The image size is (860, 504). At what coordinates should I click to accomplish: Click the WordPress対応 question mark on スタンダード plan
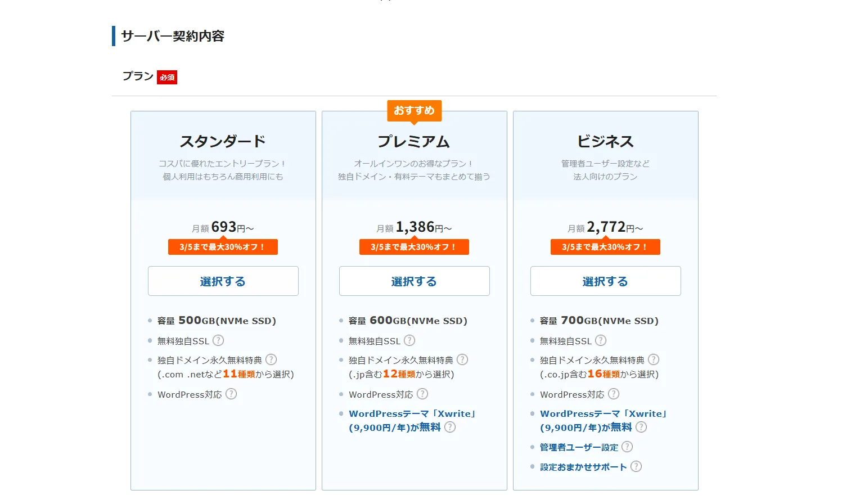(231, 394)
